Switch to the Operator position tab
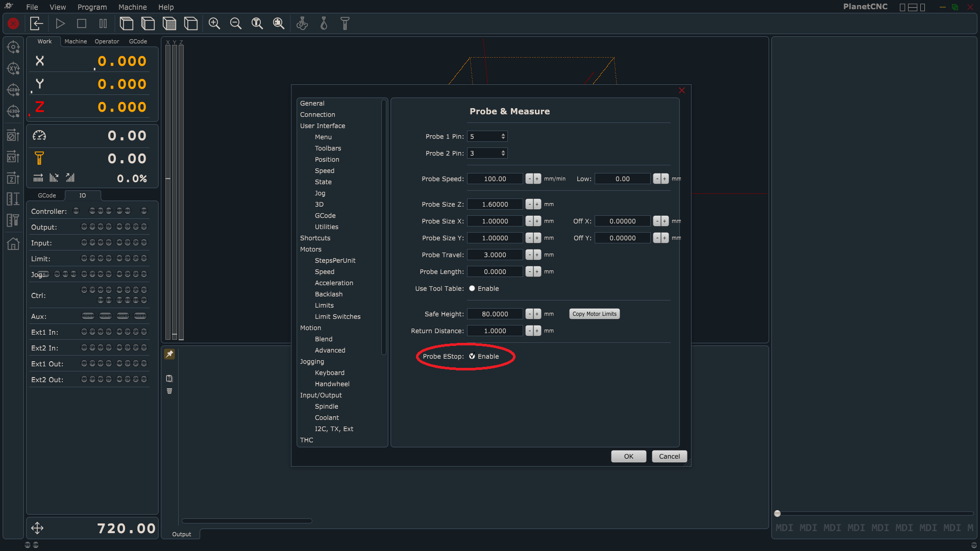Viewport: 980px width, 551px height. point(107,41)
